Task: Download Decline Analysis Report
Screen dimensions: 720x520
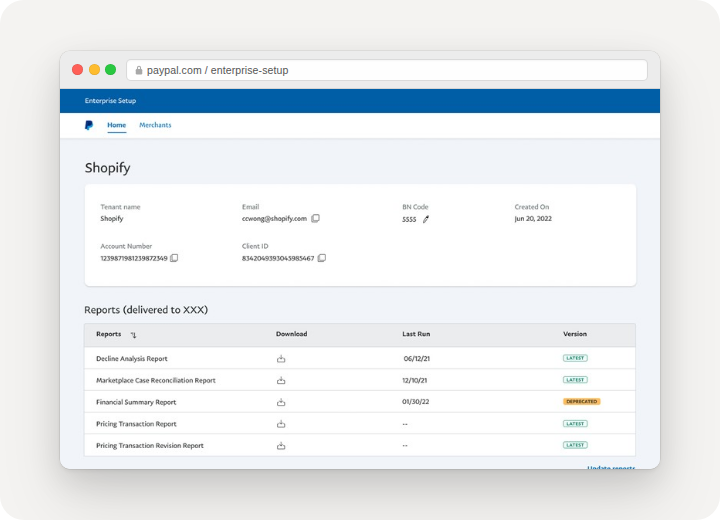Action: pos(281,359)
